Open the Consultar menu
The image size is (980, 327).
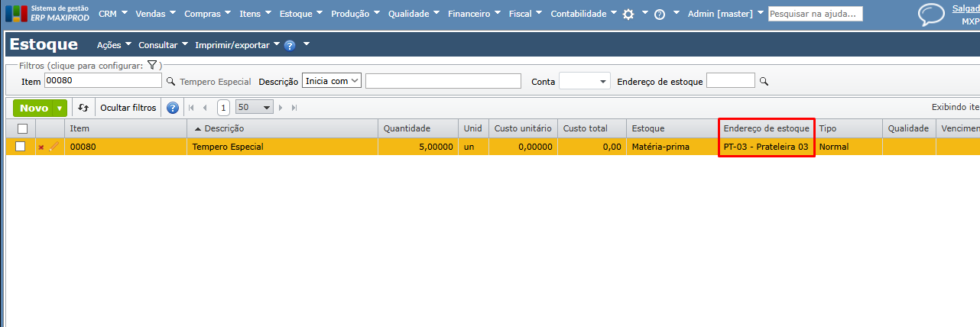click(x=164, y=45)
